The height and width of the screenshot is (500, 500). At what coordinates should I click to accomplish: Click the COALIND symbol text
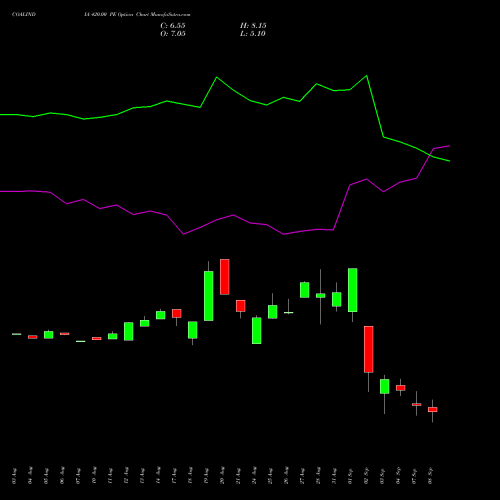coord(24,15)
